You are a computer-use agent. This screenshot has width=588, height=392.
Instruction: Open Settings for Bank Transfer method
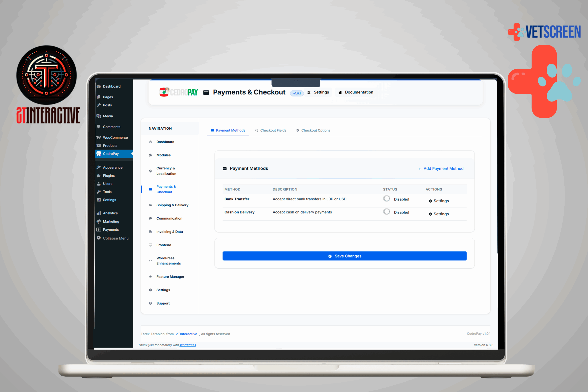coord(439,201)
